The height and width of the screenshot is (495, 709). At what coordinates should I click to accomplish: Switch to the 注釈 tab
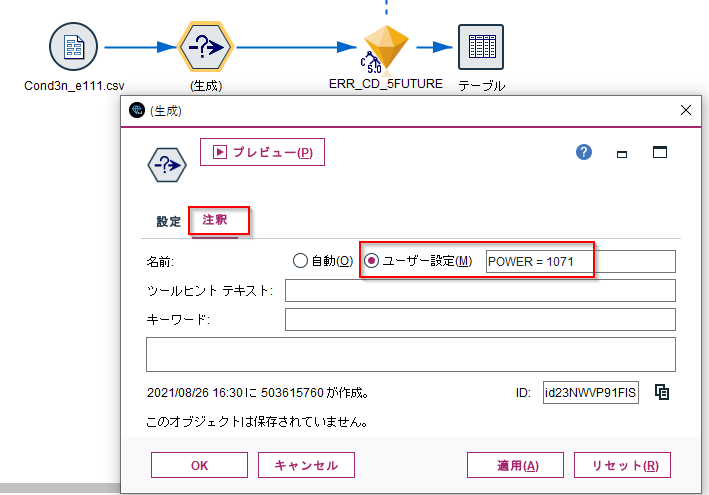[x=214, y=220]
